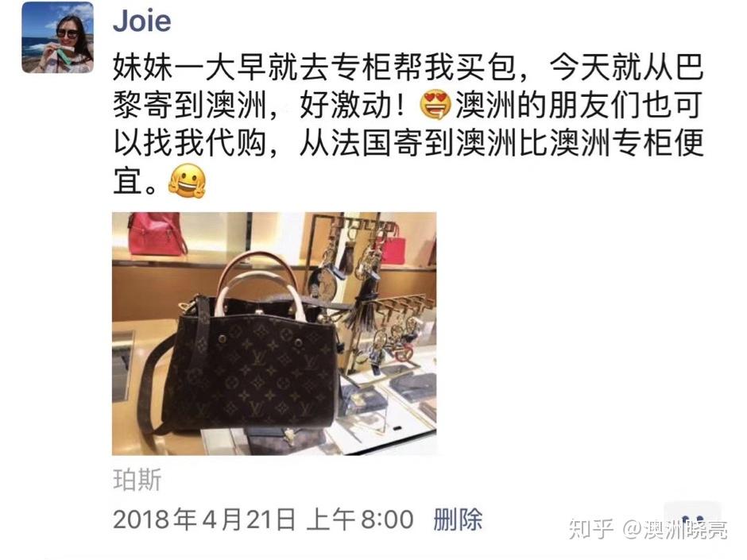Image resolution: width=747 pixels, height=560 pixels.
Task: Click the red handbag on the photo's shelf
Action: coord(157,234)
